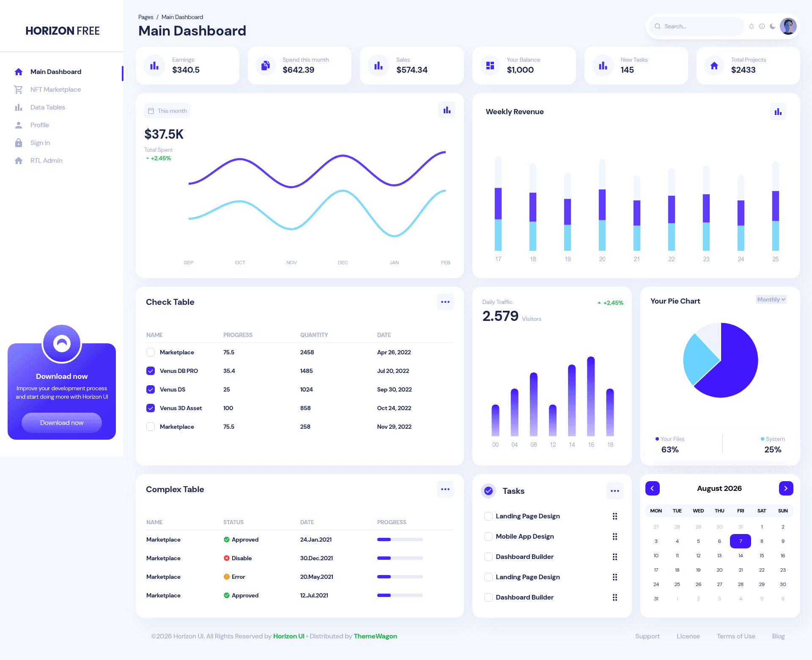Click the Total Projects home icon

(x=714, y=66)
